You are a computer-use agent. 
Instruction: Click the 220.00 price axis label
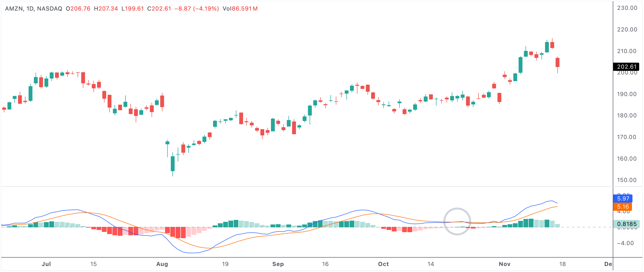pos(627,30)
